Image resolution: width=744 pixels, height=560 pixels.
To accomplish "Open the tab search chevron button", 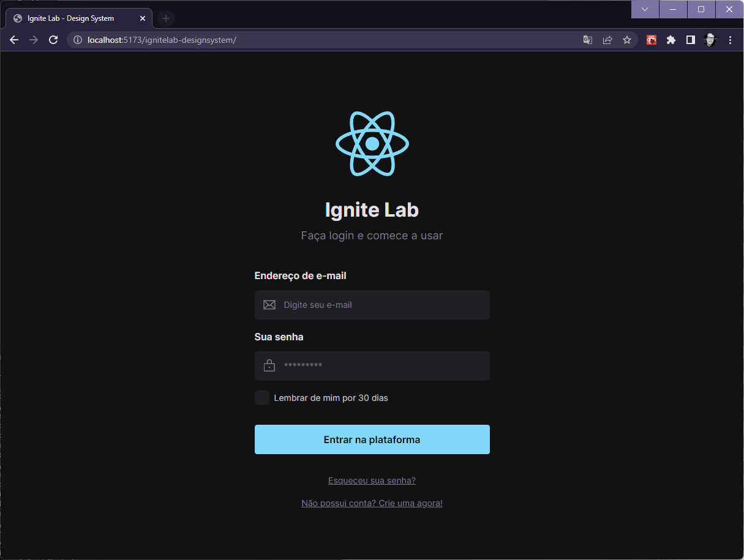I will tap(645, 9).
